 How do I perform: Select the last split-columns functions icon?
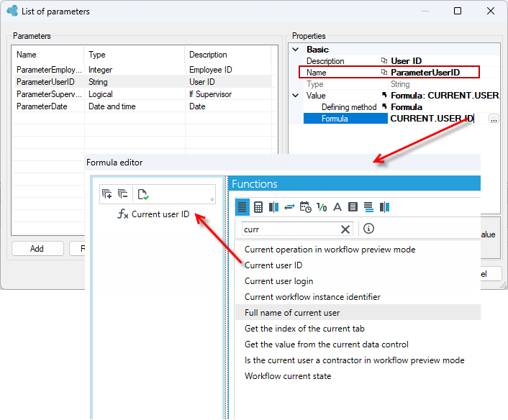tap(384, 207)
